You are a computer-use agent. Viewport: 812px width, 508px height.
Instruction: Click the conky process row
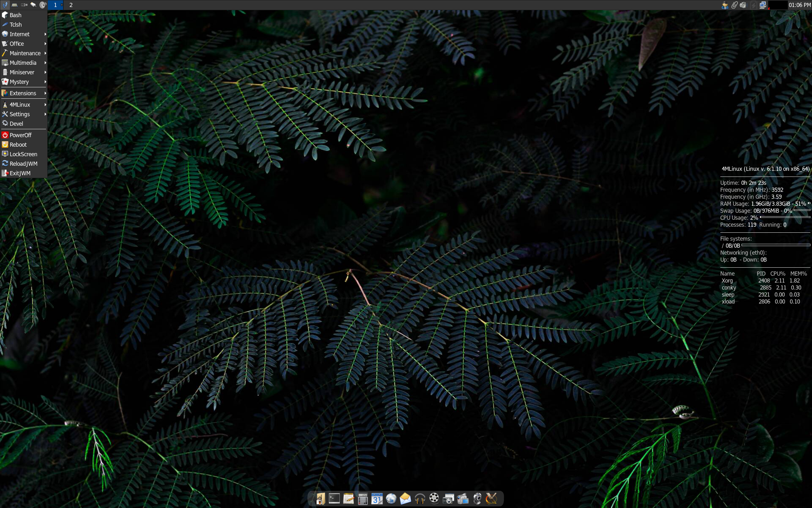tap(761, 288)
